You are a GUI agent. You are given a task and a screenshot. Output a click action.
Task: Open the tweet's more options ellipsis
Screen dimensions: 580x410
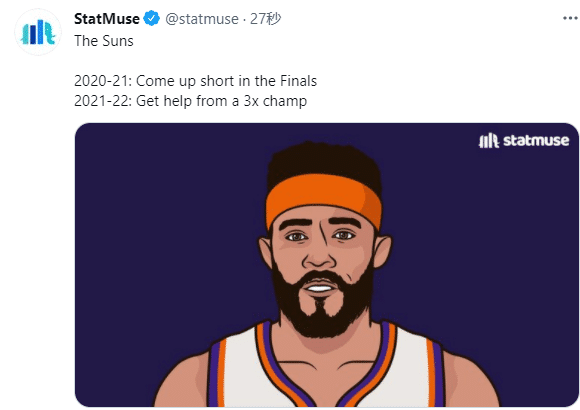pos(570,18)
